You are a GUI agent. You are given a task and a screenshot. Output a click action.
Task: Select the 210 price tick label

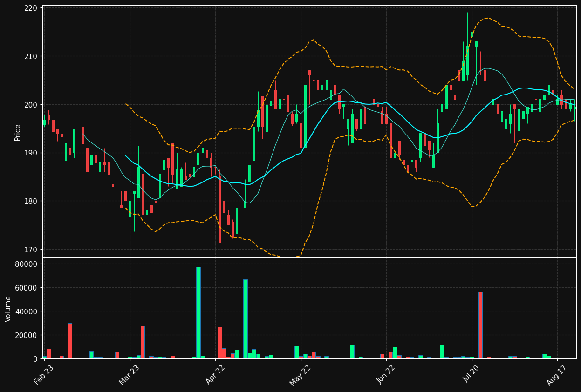coord(31,56)
